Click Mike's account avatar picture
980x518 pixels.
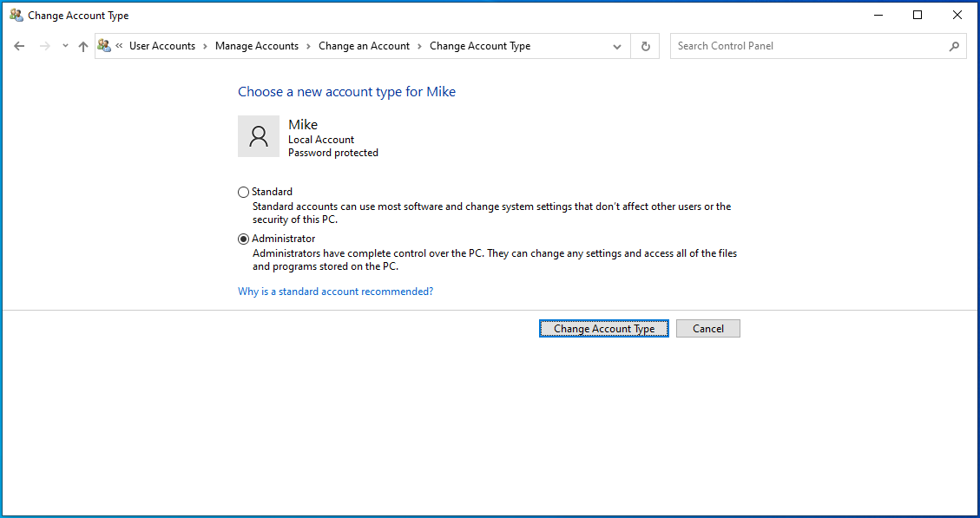(x=259, y=136)
